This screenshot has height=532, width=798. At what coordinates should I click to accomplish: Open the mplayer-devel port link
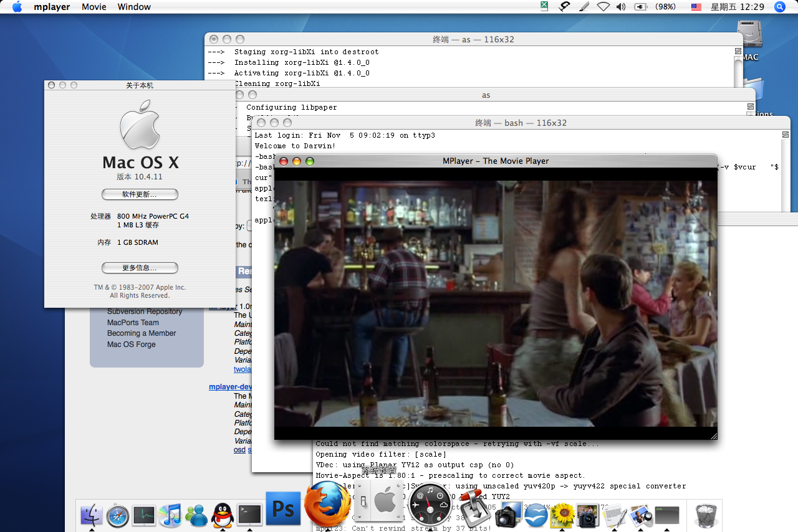click(x=231, y=387)
